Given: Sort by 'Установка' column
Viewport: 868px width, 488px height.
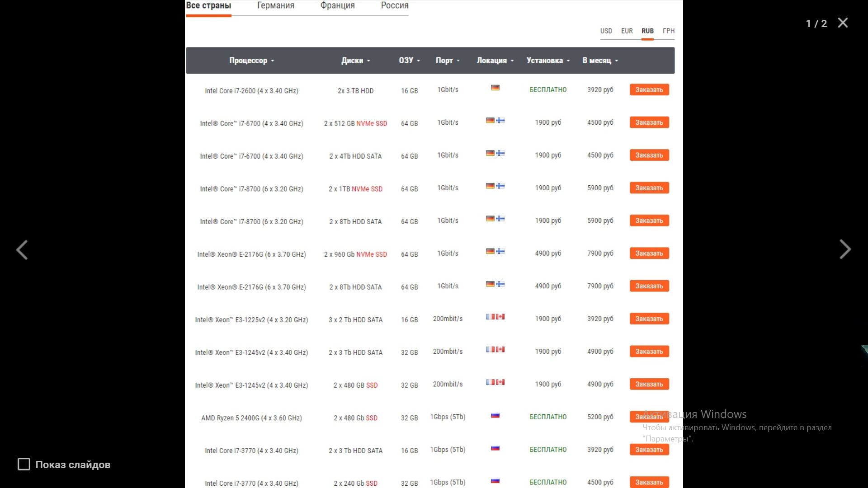Looking at the screenshot, I should [548, 61].
